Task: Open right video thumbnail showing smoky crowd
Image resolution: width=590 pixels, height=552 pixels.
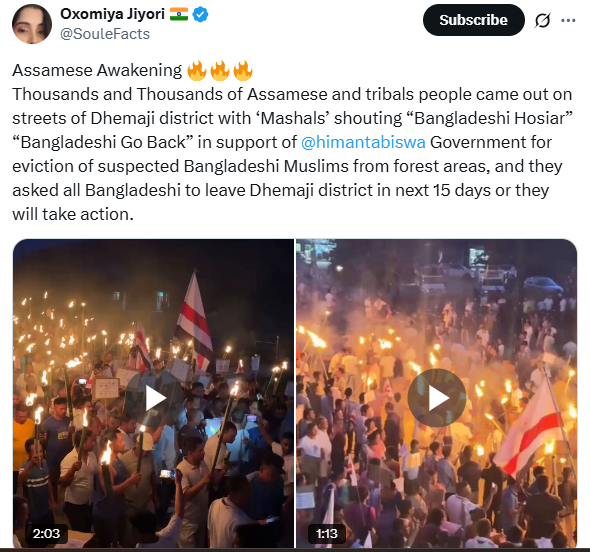Action: [436, 393]
